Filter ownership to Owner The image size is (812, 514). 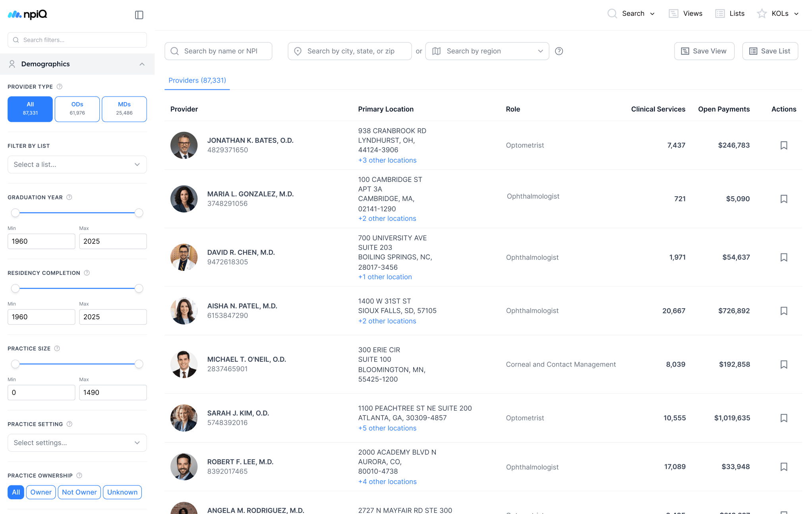[41, 492]
